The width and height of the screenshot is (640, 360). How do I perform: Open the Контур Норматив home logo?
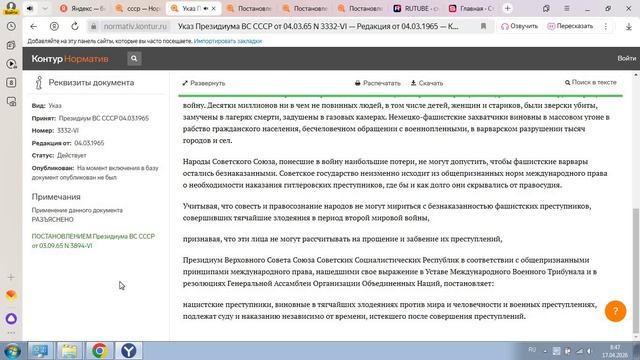pyautogui.click(x=70, y=59)
